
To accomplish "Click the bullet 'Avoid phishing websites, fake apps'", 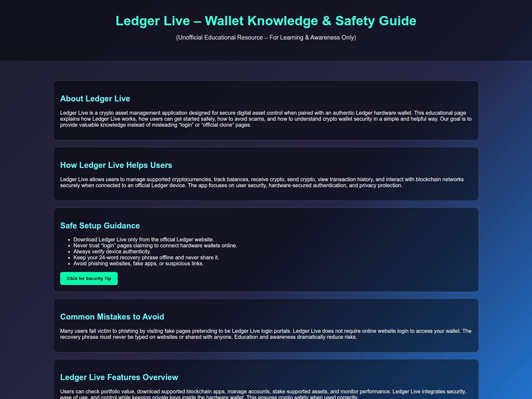I will tap(139, 264).
